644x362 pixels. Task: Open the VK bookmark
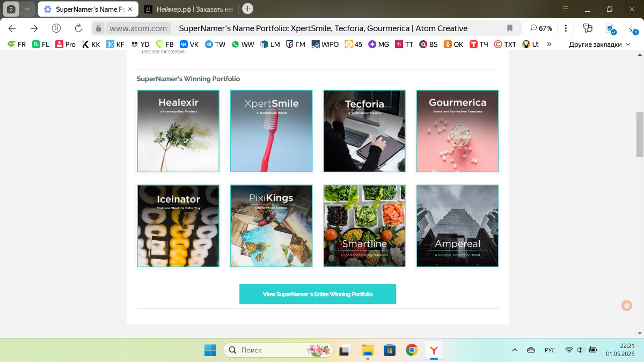click(x=189, y=45)
